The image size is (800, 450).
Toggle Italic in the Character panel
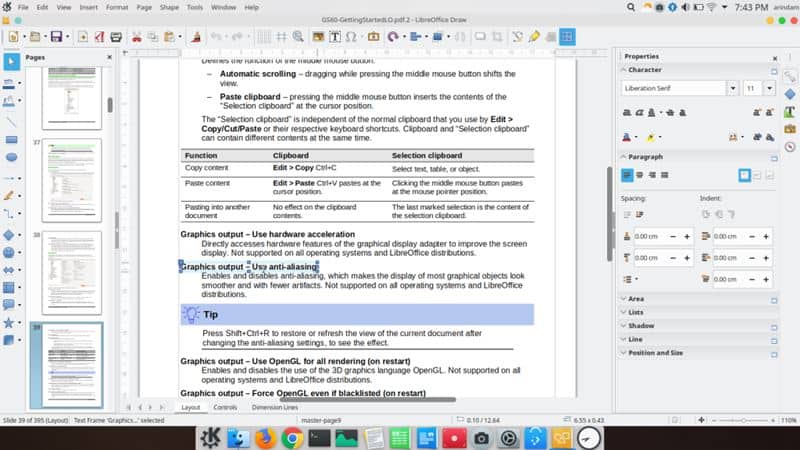click(639, 113)
